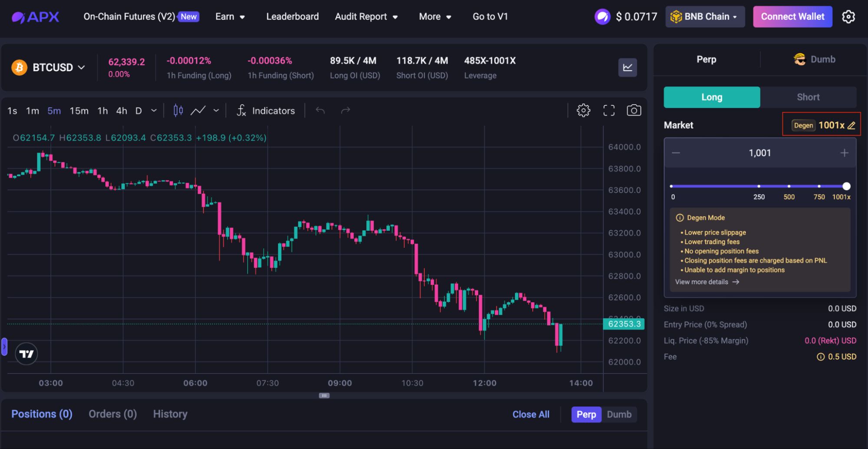
Task: Undo the last chart action
Action: click(x=320, y=111)
